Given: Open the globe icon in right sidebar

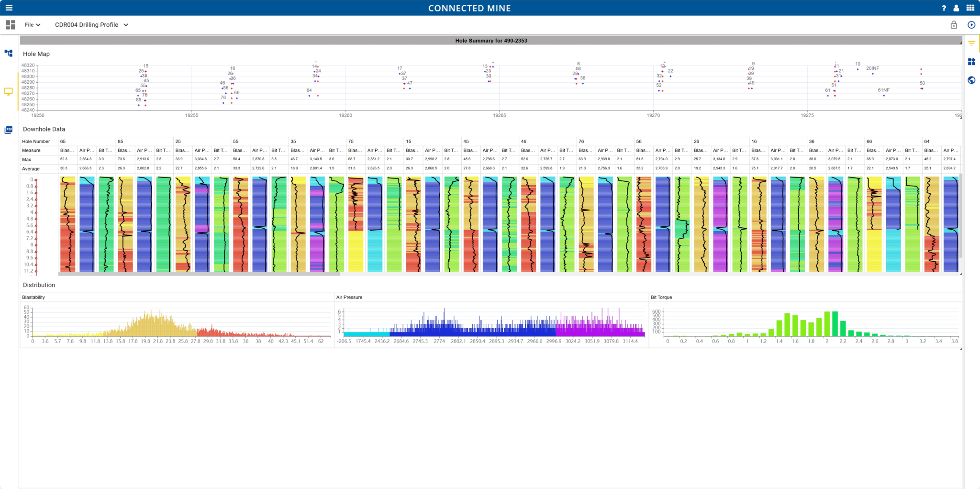Looking at the screenshot, I should coord(971,80).
